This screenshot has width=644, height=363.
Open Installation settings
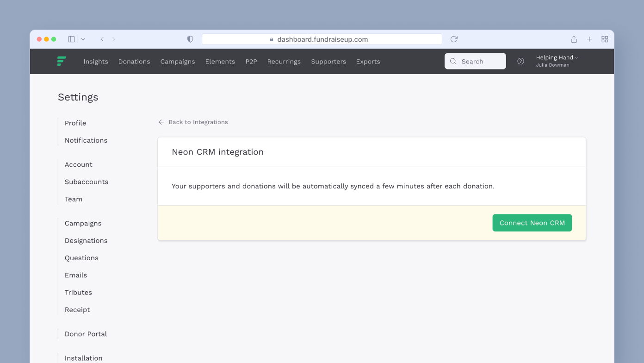click(x=83, y=358)
